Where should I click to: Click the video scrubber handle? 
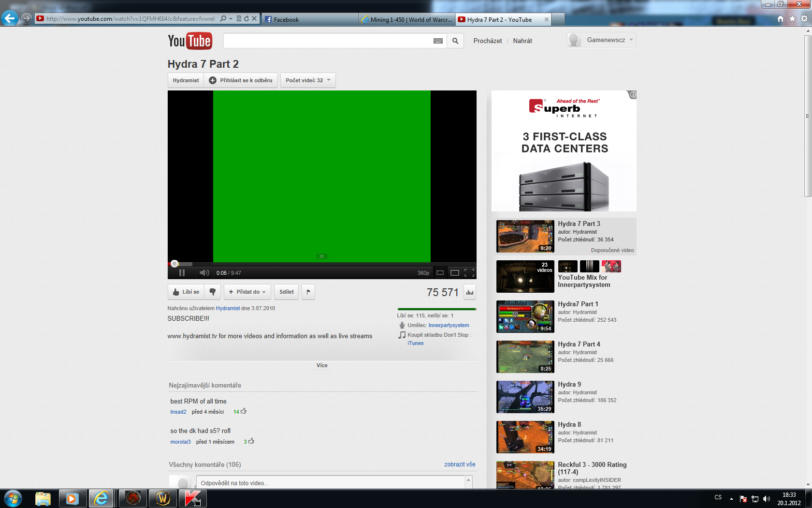174,264
